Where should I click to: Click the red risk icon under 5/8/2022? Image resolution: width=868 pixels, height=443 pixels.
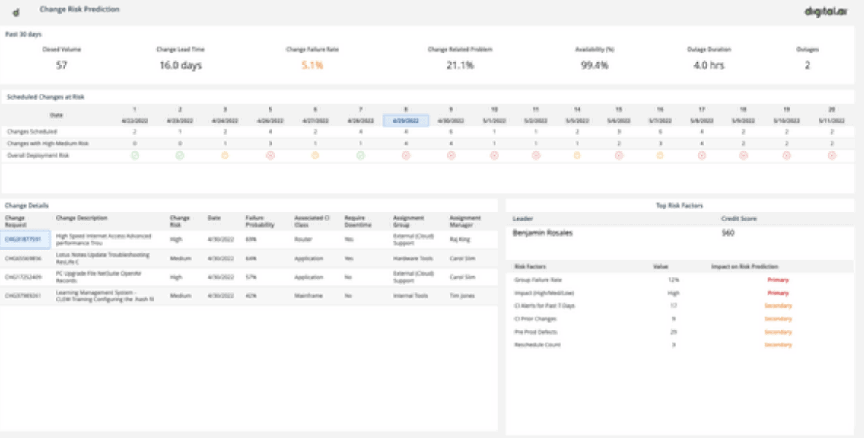702,155
